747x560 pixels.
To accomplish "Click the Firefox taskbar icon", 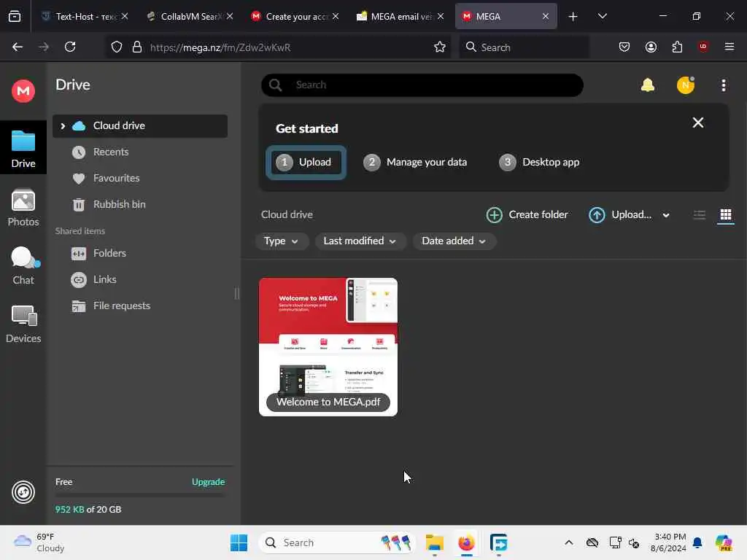I will click(466, 542).
